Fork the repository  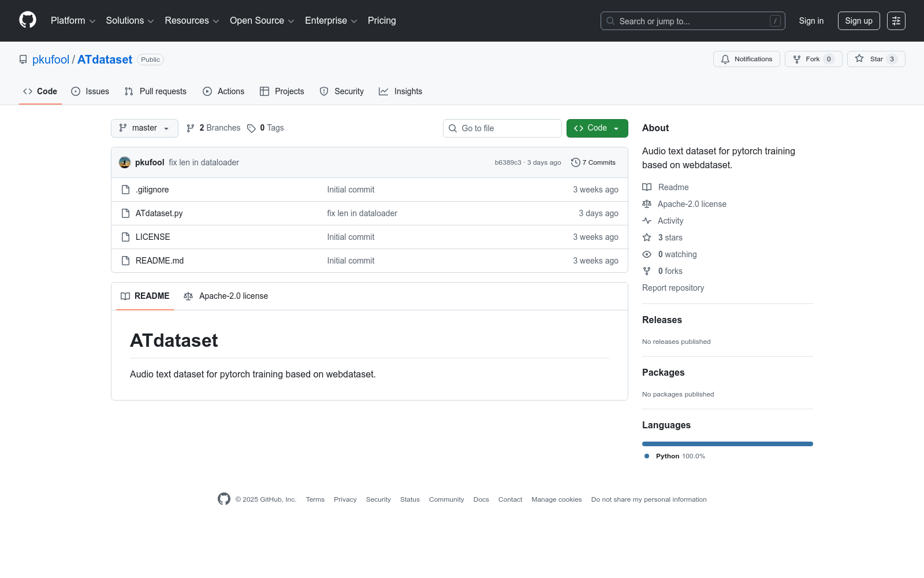pyautogui.click(x=813, y=59)
